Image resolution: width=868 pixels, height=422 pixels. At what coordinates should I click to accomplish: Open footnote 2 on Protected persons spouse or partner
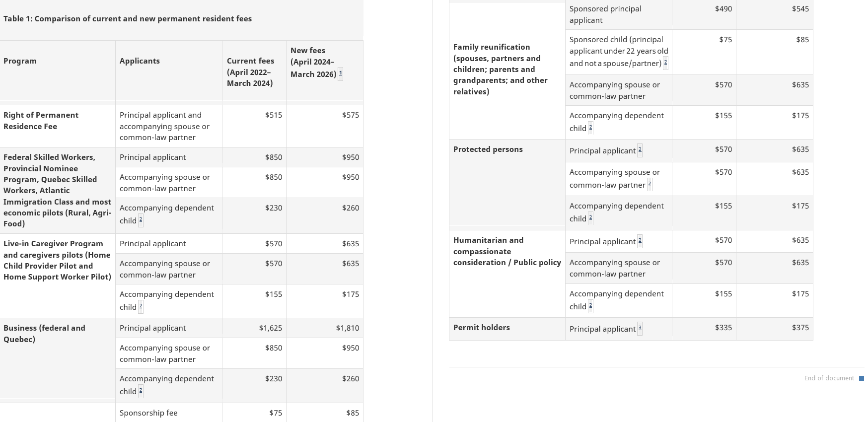tap(650, 184)
